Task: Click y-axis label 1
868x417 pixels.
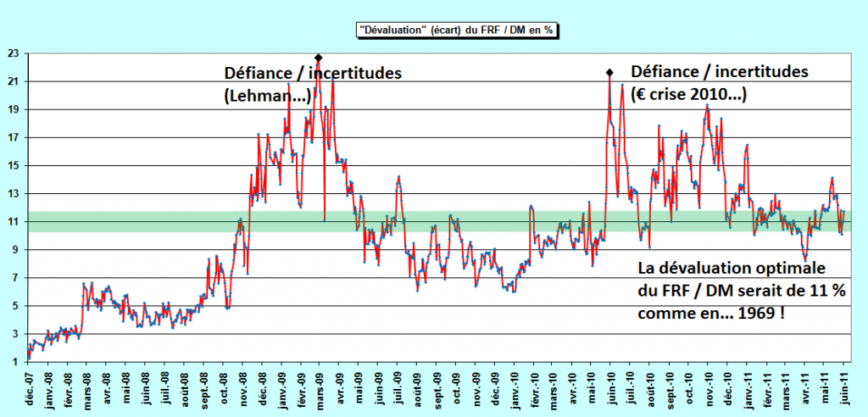Action: [x=16, y=362]
